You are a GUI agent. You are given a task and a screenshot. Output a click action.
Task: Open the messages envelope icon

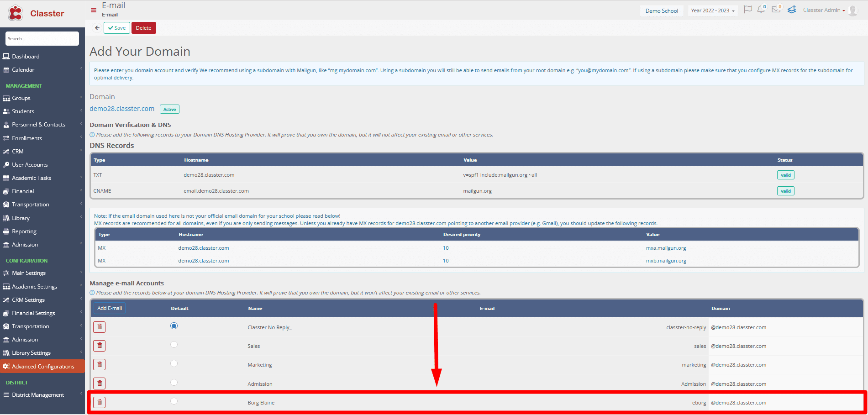coord(776,10)
